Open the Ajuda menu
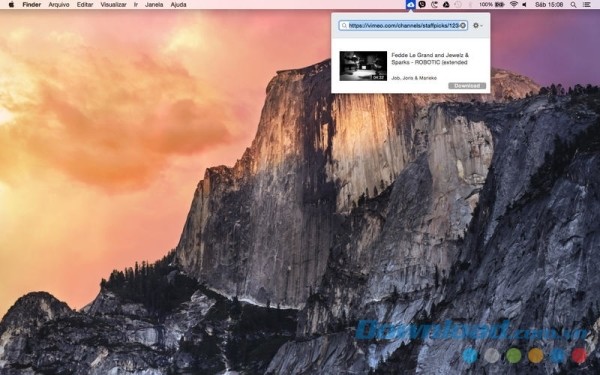Viewport: 600px width, 375px height. pos(178,5)
